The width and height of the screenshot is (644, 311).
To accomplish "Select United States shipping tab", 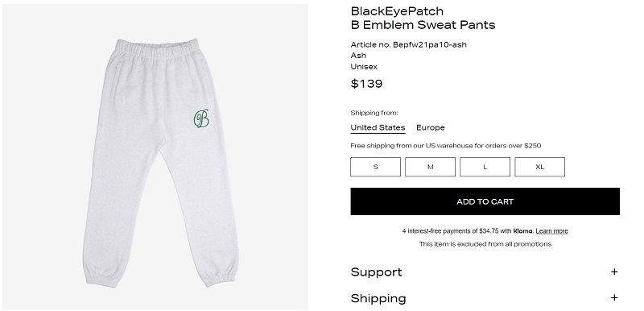I will click(378, 127).
